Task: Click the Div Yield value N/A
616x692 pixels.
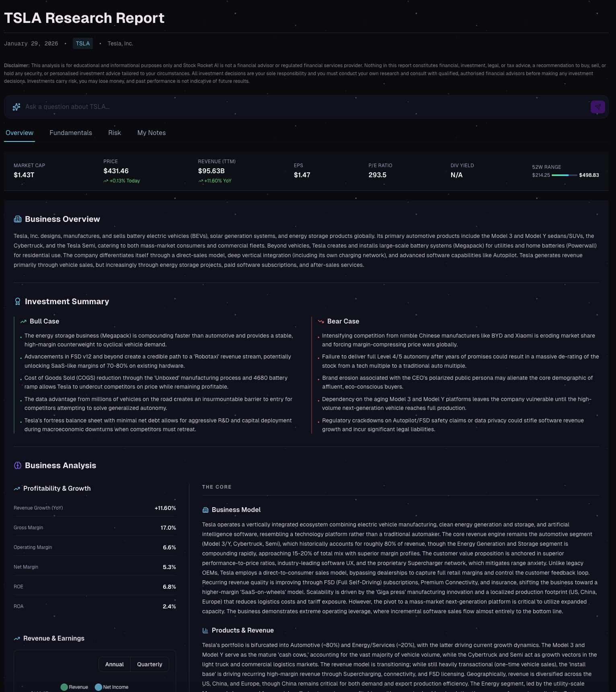Action: pos(457,175)
